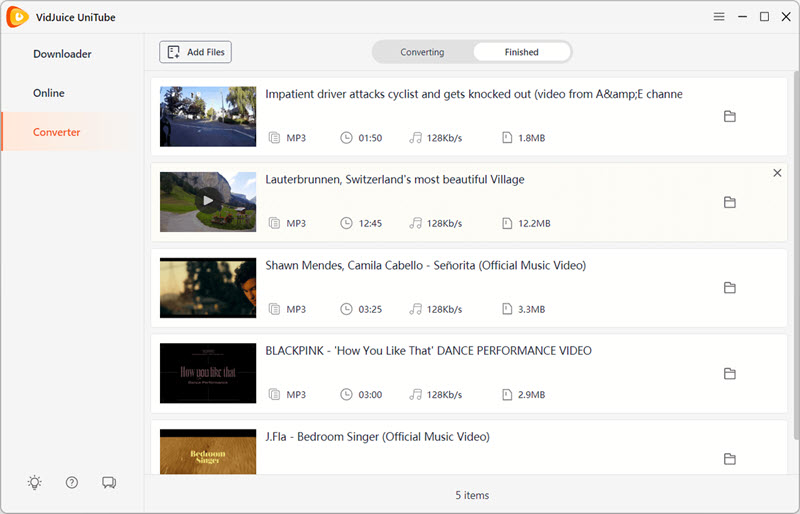This screenshot has height=514, width=800.
Task: Click MP3 format icon in Lauterbrunnen row
Action: [274, 223]
